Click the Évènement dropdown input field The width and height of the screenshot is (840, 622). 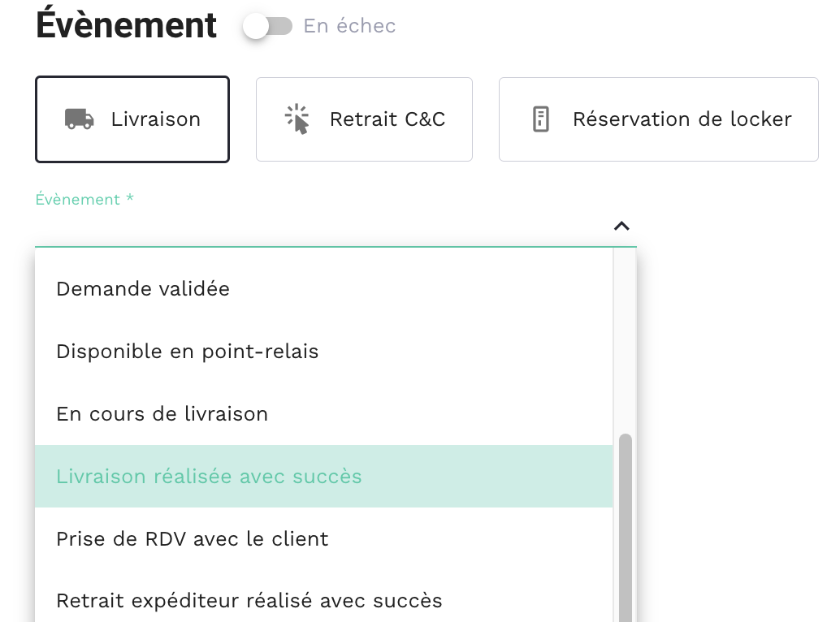pyautogui.click(x=325, y=227)
